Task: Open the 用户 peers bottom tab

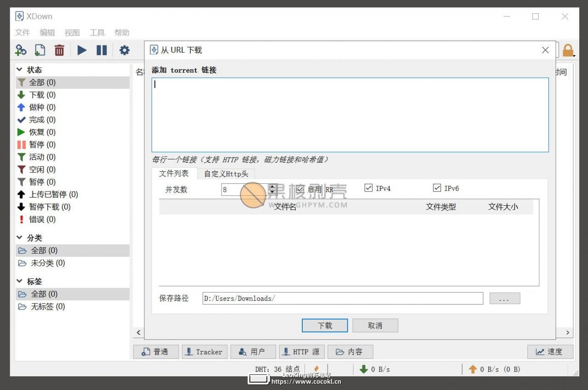Action: (253, 352)
